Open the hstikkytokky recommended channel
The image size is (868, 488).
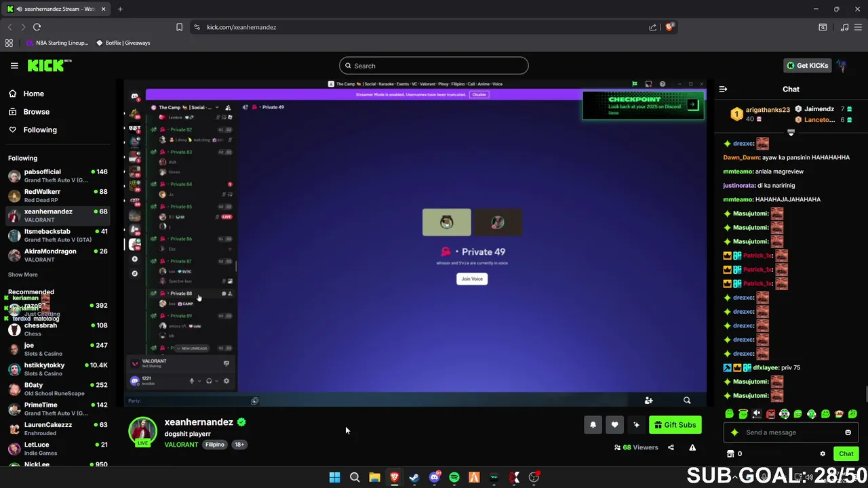coord(58,369)
